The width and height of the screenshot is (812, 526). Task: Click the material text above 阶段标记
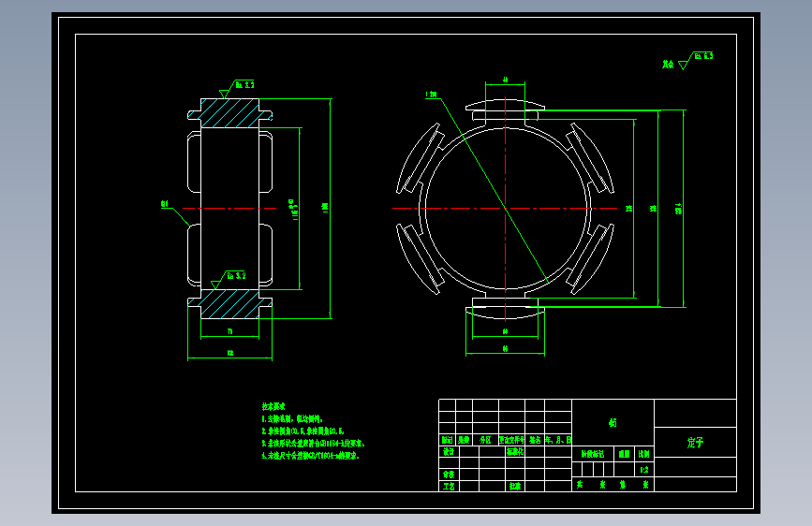(613, 422)
